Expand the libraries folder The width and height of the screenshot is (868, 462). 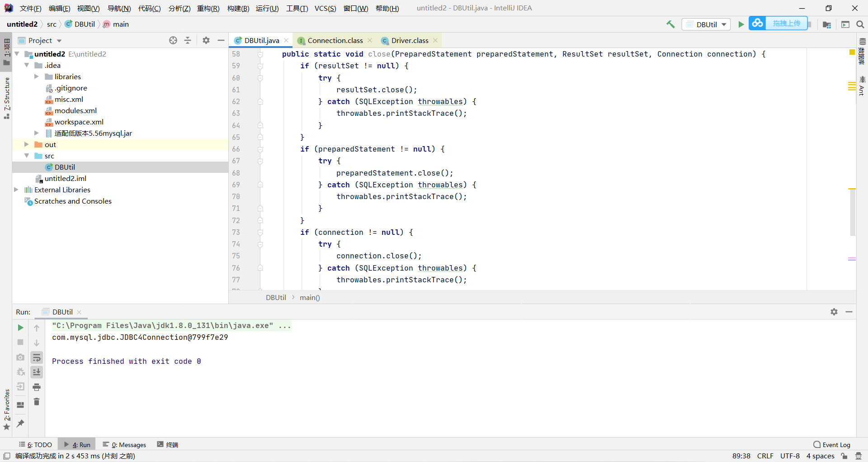pyautogui.click(x=37, y=76)
